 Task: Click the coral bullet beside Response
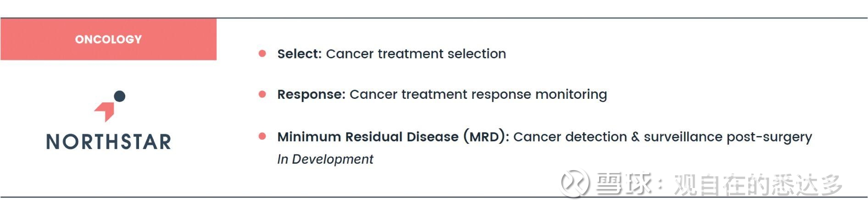click(x=262, y=94)
